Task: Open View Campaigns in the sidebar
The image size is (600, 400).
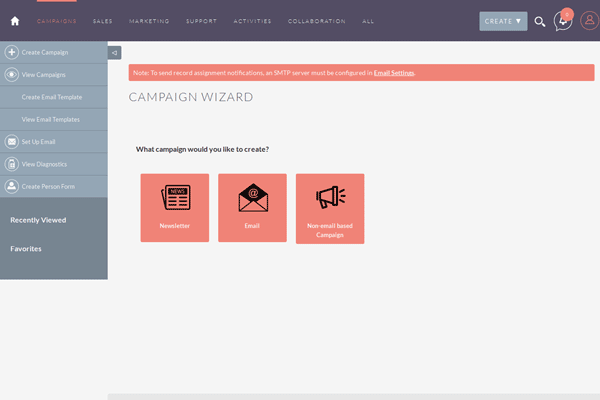Action: coord(43,75)
